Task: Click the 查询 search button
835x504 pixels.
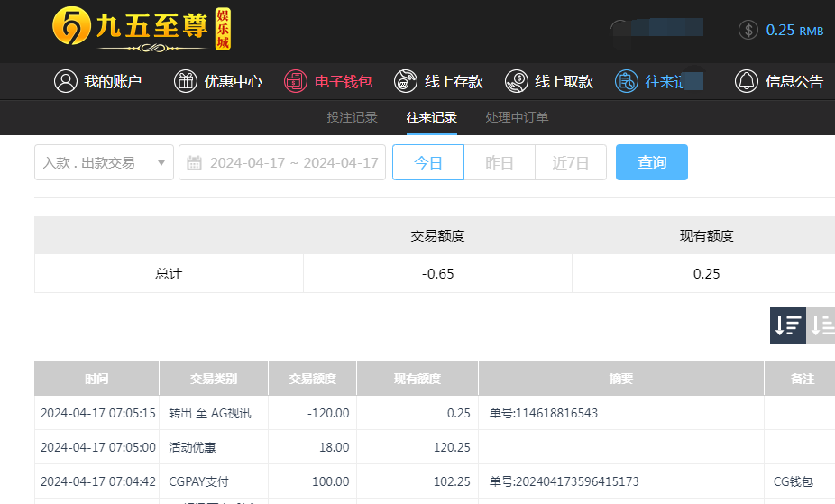Action: coord(652,162)
